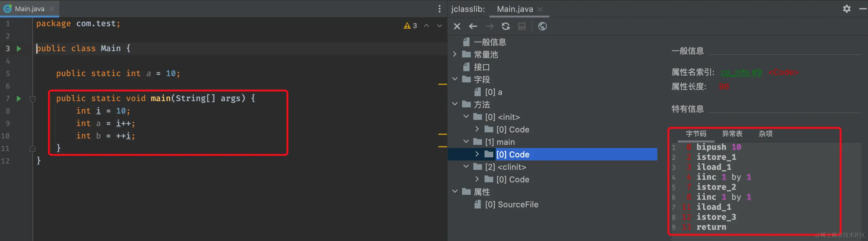Reload class file with refresh icon
Image resolution: width=868 pixels, height=241 pixels.
coord(505,26)
